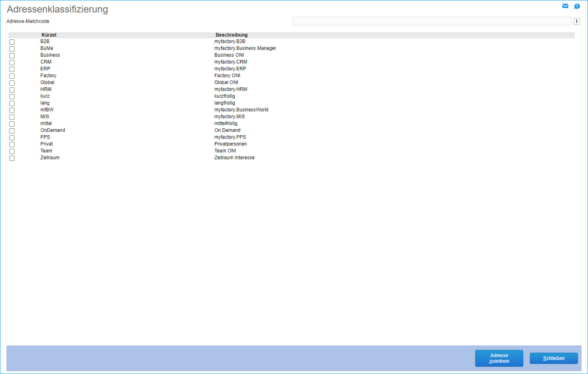Click the myfactory.MIS description
The width and height of the screenshot is (588, 374).
tap(229, 117)
